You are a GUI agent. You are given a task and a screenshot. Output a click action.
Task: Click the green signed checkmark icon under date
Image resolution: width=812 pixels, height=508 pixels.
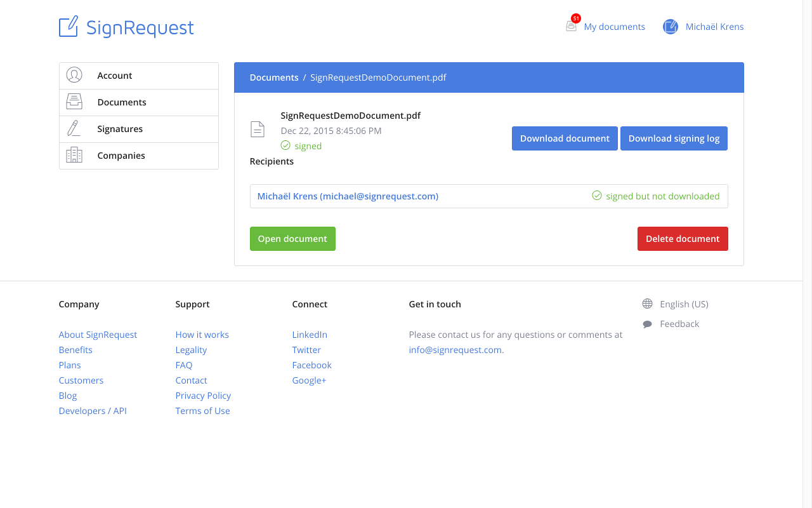coord(285,145)
